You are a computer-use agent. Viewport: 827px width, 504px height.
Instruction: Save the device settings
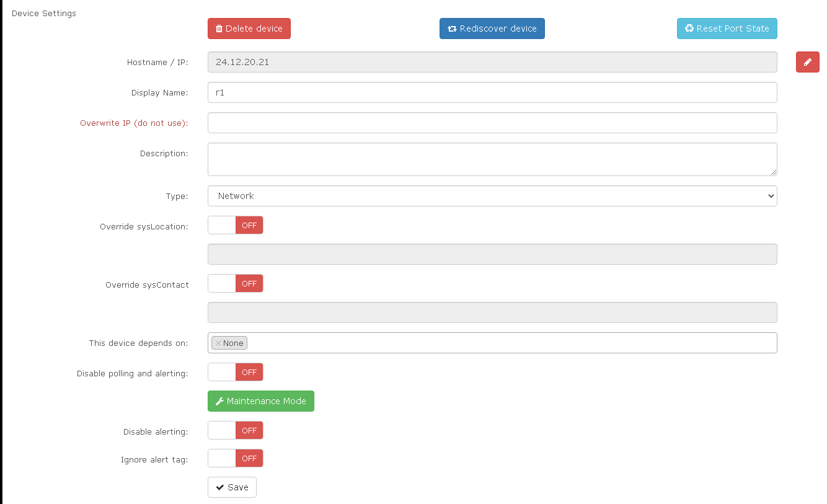point(232,487)
